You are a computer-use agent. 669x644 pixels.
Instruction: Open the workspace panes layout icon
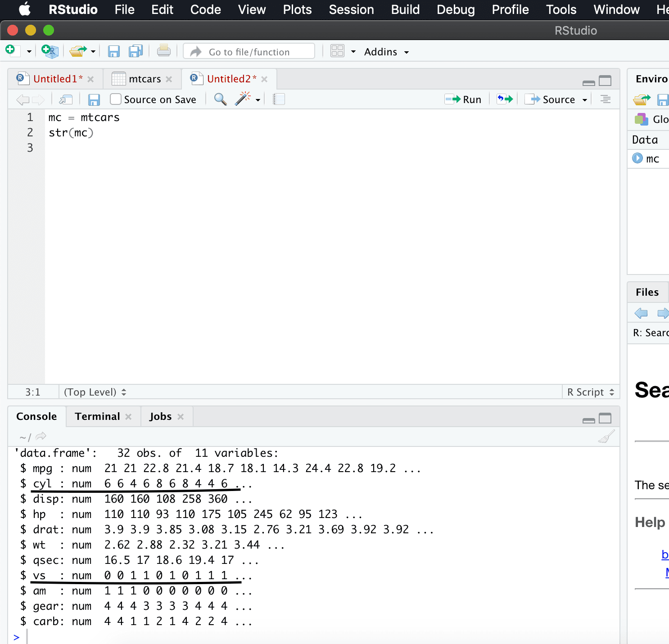[x=337, y=51]
